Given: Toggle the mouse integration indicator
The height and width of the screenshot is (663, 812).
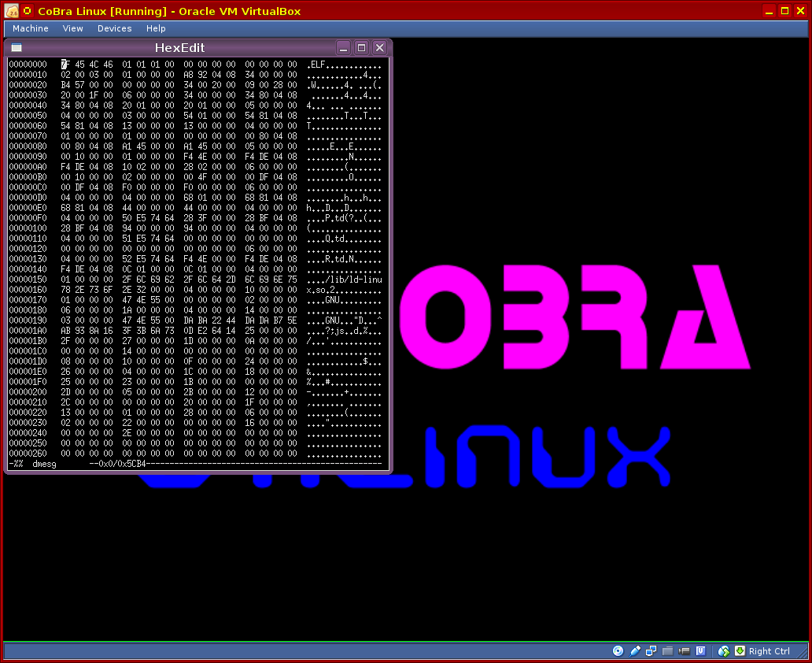Looking at the screenshot, I should pos(723,651).
